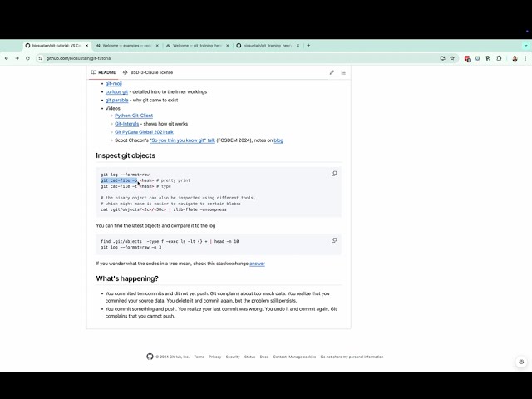Open the git parable link
The image size is (532, 399).
click(x=116, y=100)
